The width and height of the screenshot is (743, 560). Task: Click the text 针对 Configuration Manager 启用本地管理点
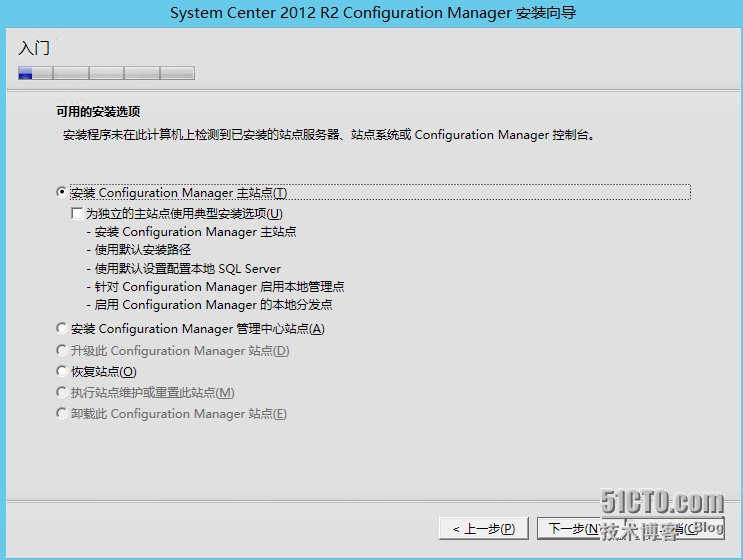219,287
